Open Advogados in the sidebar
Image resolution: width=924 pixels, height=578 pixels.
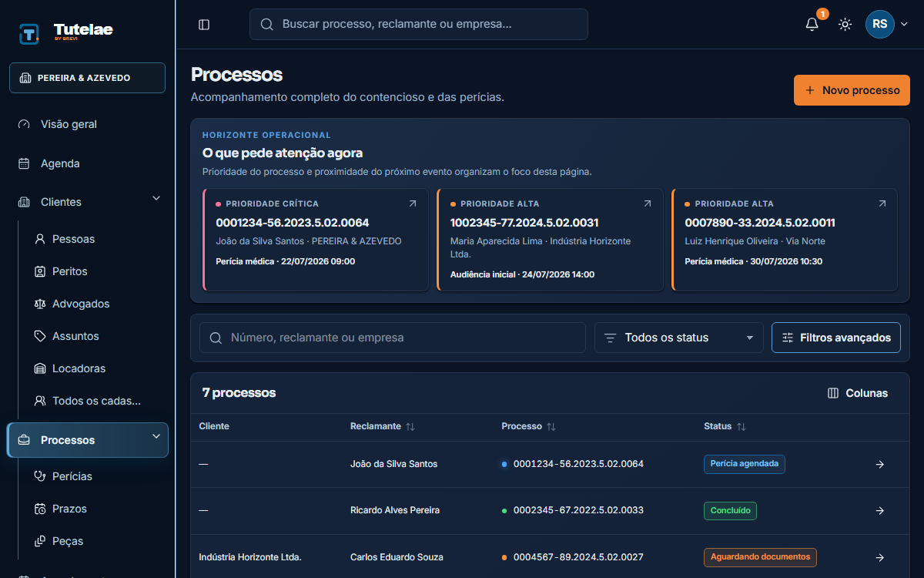tap(95, 304)
